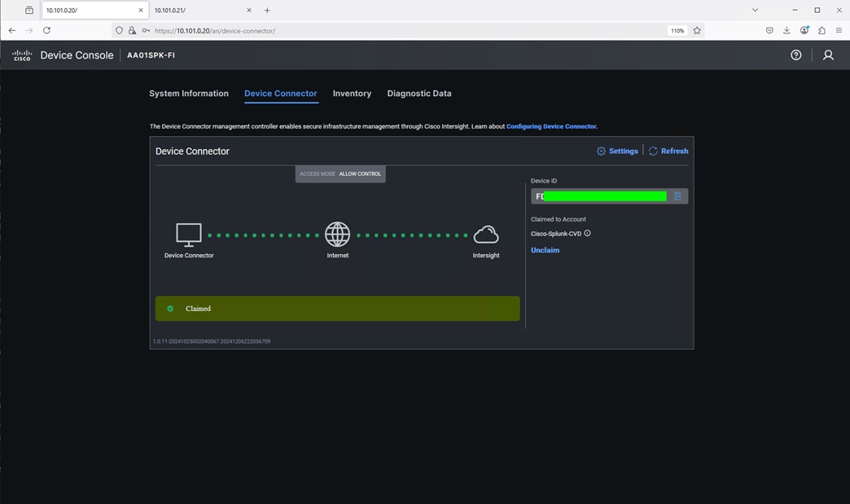Click the info icon next to Cisco-Splunk-CVD
Viewport: 850px width, 504px height.
pos(587,233)
